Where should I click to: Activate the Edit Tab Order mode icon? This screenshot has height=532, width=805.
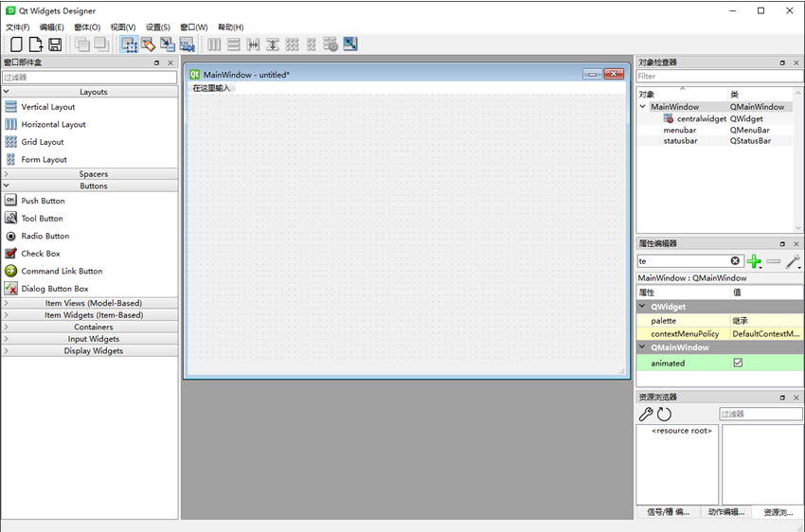pos(187,44)
